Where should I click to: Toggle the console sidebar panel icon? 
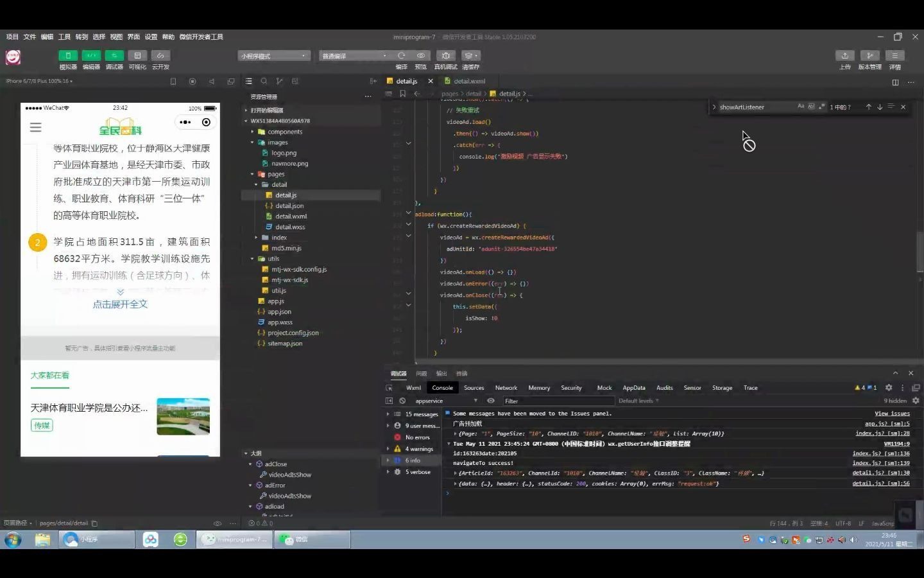[x=389, y=401]
